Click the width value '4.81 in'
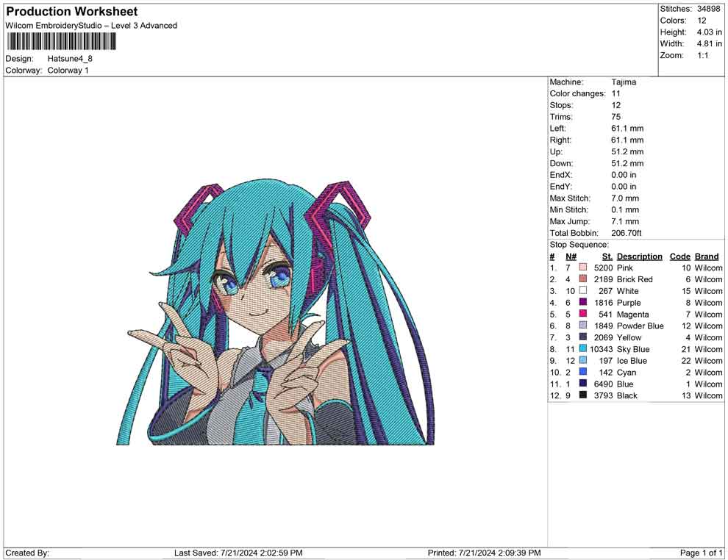 coord(709,43)
